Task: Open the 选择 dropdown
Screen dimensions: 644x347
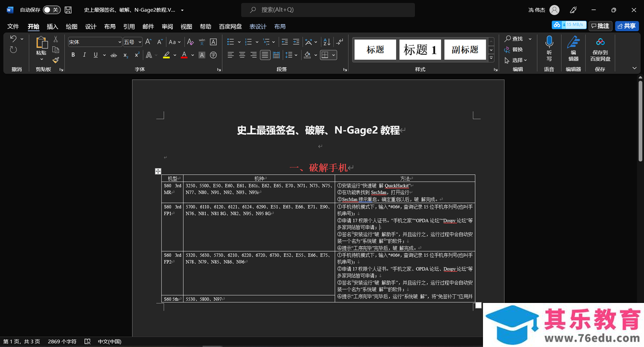Action: (x=516, y=60)
